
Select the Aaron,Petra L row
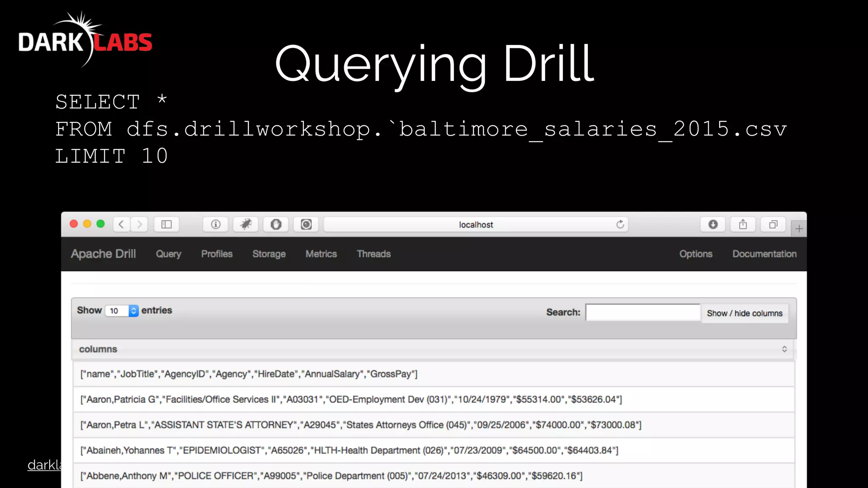pyautogui.click(x=434, y=425)
